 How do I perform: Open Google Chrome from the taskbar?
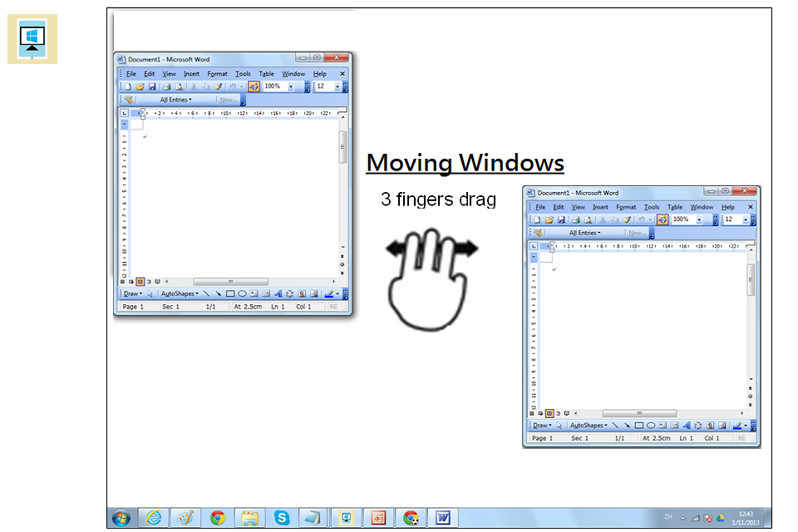[217, 518]
